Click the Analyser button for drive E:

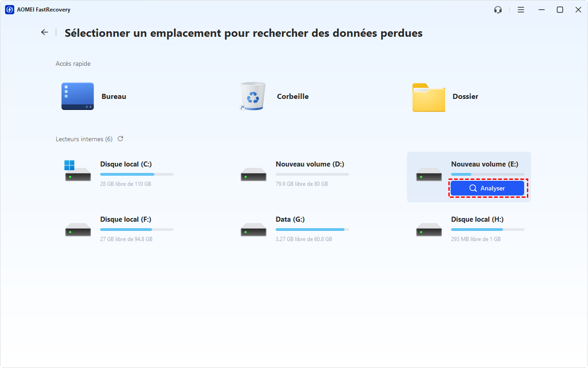[487, 188]
